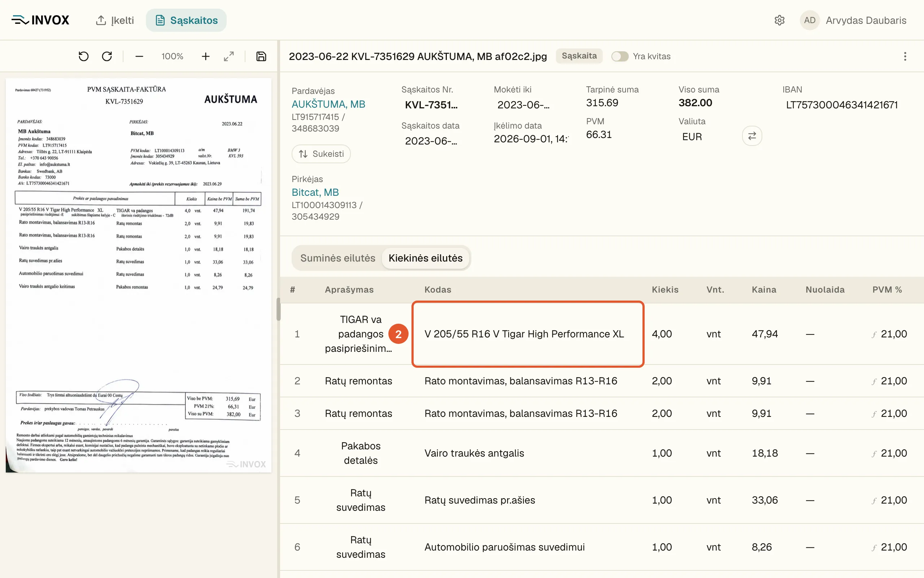Click the invoice document preview

tap(139, 275)
